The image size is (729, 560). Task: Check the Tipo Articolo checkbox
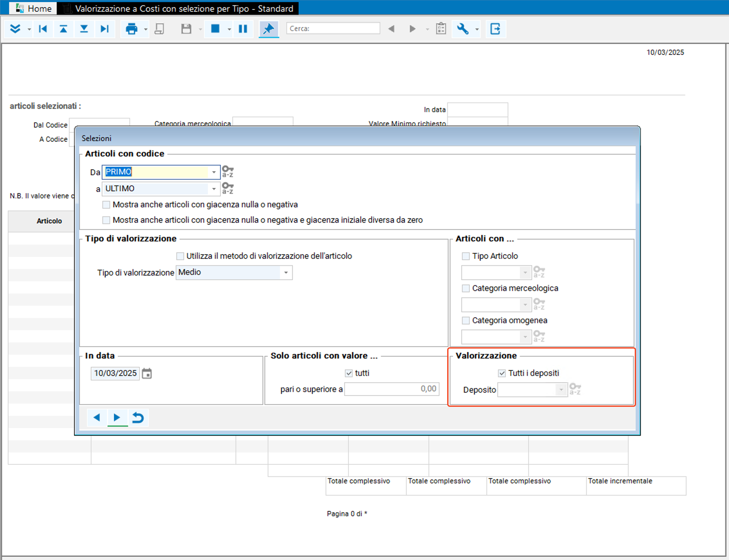click(466, 256)
